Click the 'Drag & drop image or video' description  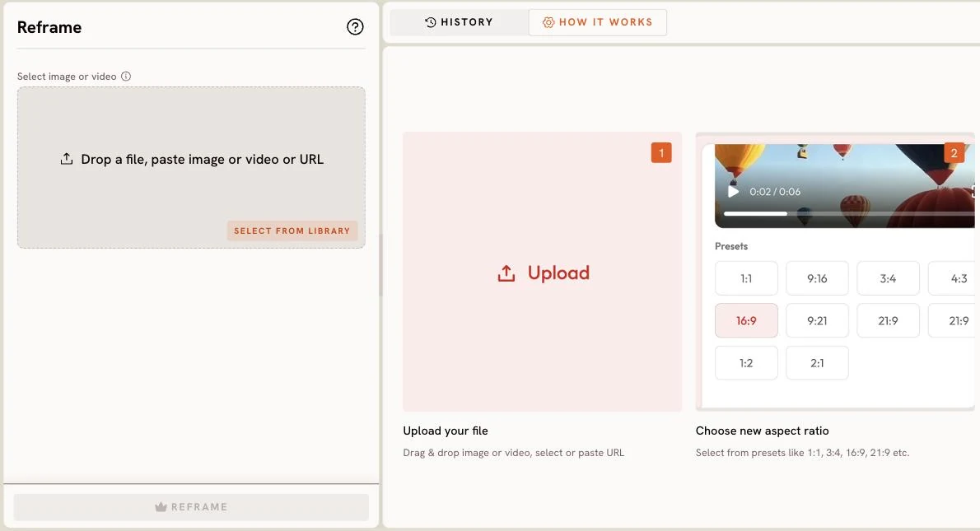(x=514, y=452)
